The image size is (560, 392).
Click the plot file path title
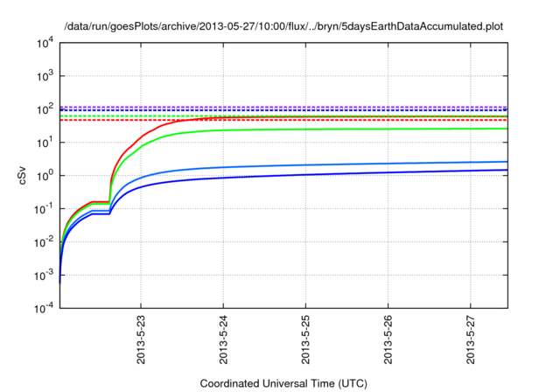point(283,26)
